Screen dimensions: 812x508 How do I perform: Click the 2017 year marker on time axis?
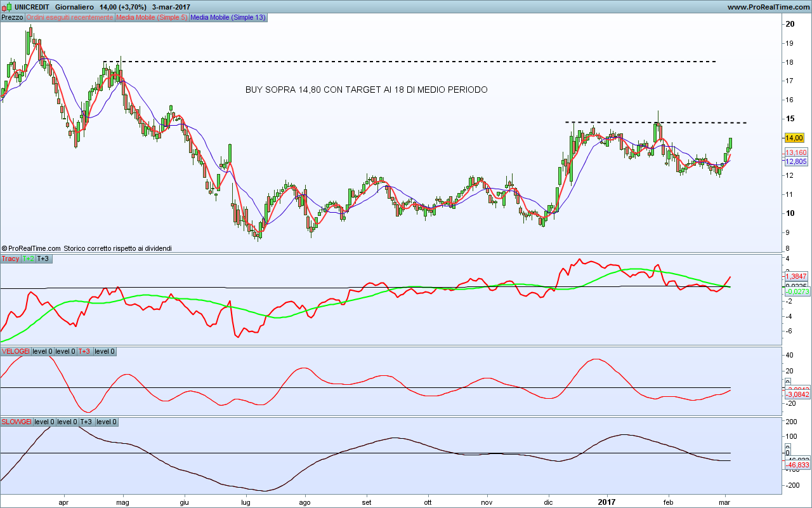click(x=607, y=500)
